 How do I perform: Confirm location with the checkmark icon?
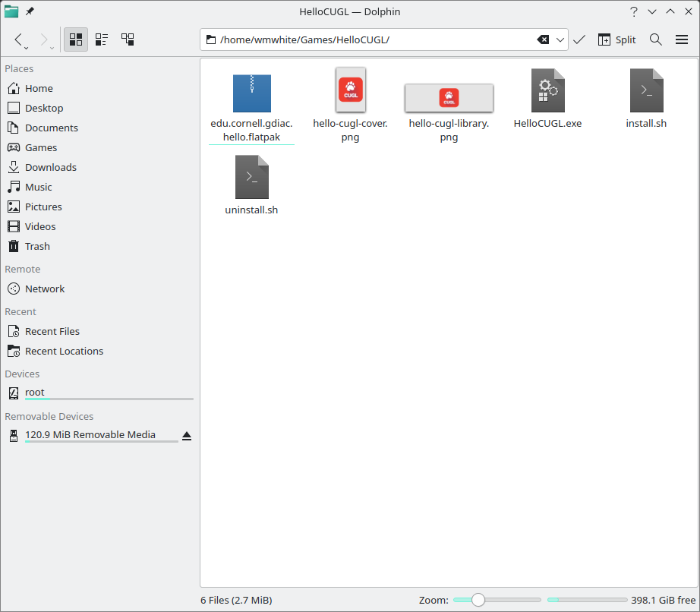(579, 39)
